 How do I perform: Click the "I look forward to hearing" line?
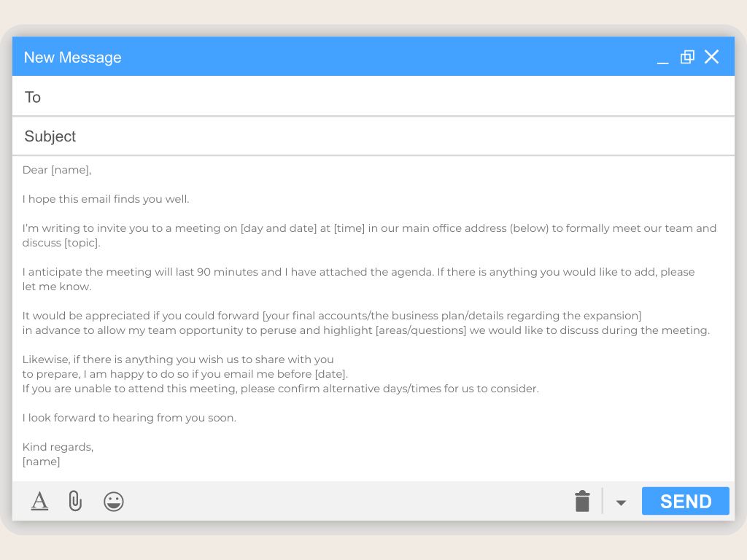coord(129,418)
